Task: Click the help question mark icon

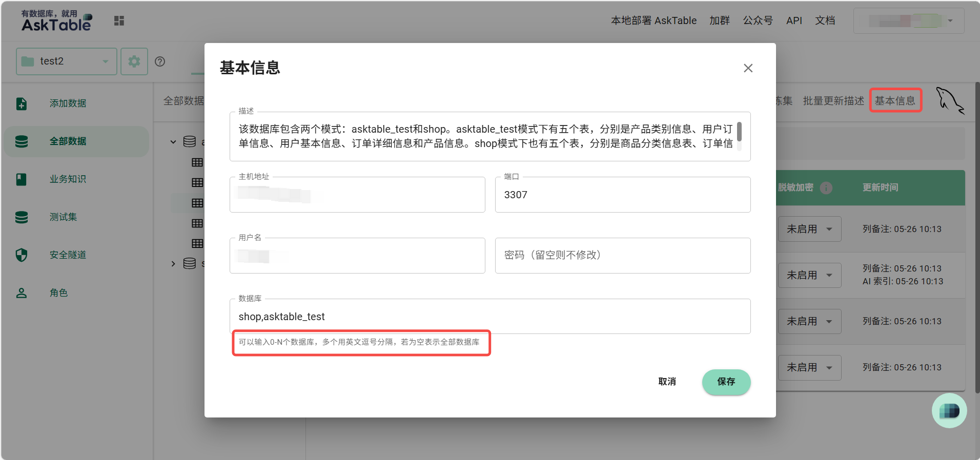Action: (160, 61)
